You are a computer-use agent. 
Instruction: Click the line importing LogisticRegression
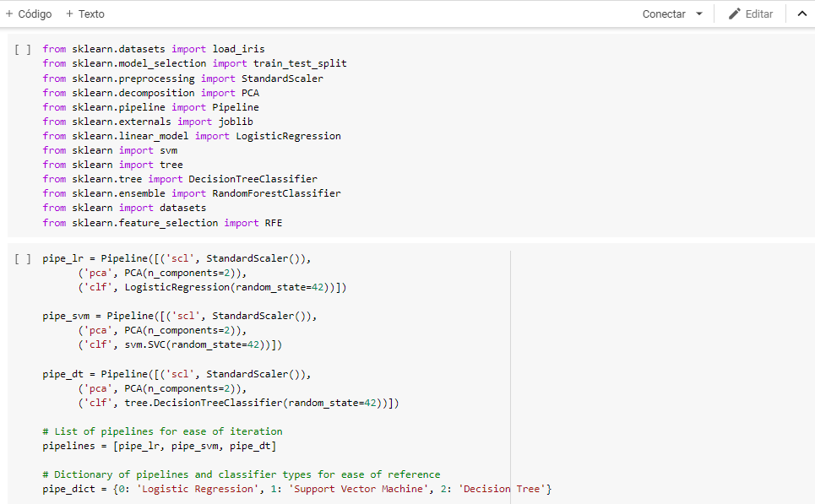[192, 136]
